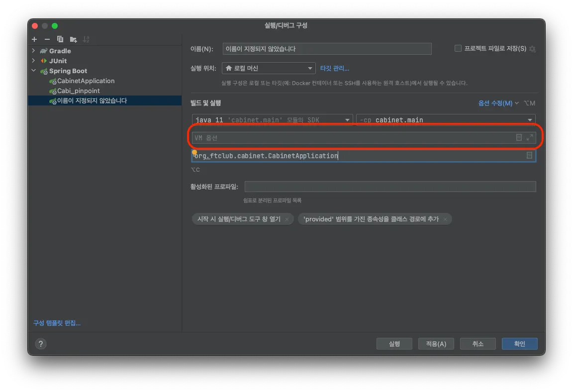Select the Gradle configuration group
Viewport: 573px width, 392px height.
[60, 51]
